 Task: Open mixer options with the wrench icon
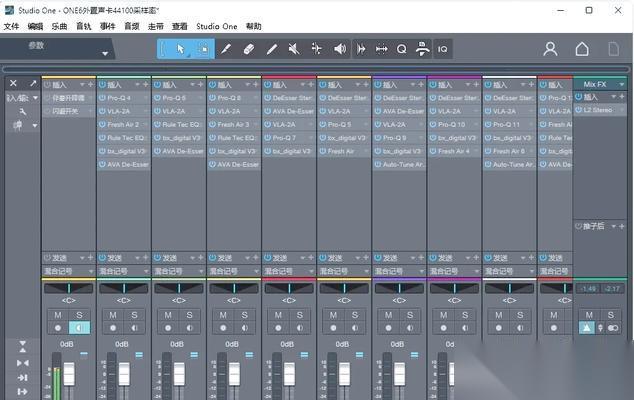click(x=23, y=112)
